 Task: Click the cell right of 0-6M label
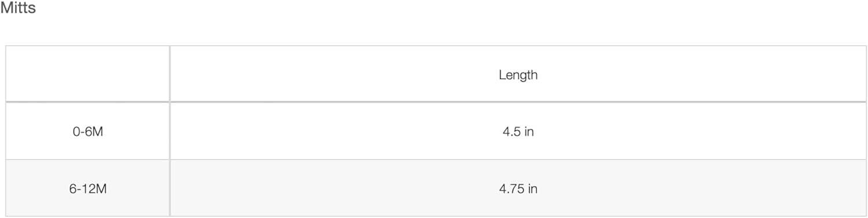click(x=518, y=131)
